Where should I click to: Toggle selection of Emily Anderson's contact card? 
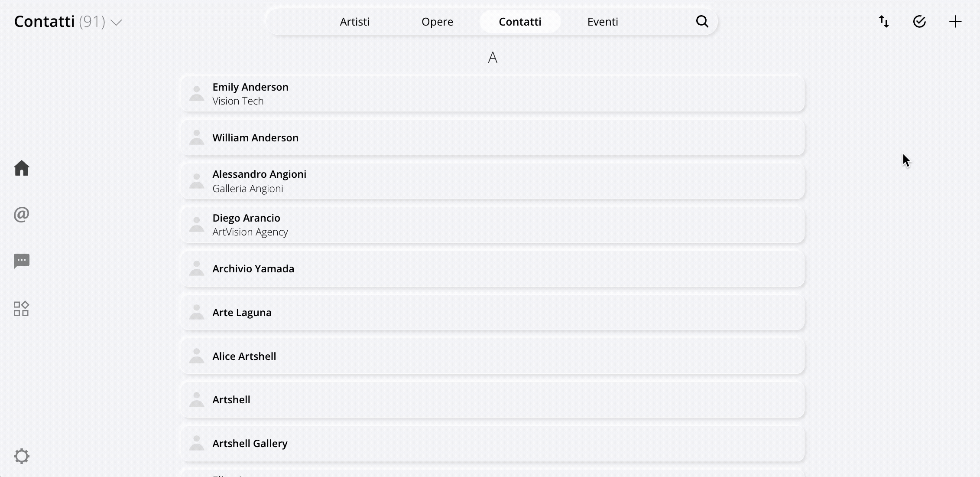(x=492, y=93)
